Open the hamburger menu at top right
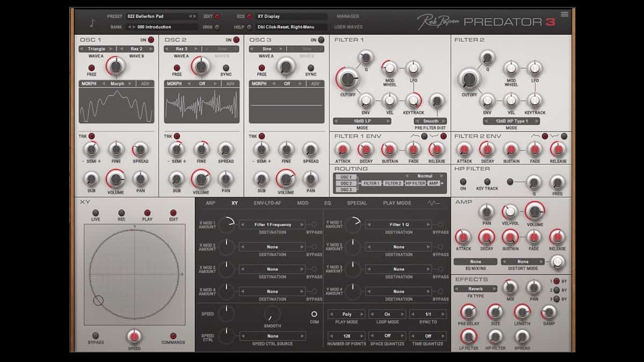Screen dimensions: 644x362 (x=564, y=14)
